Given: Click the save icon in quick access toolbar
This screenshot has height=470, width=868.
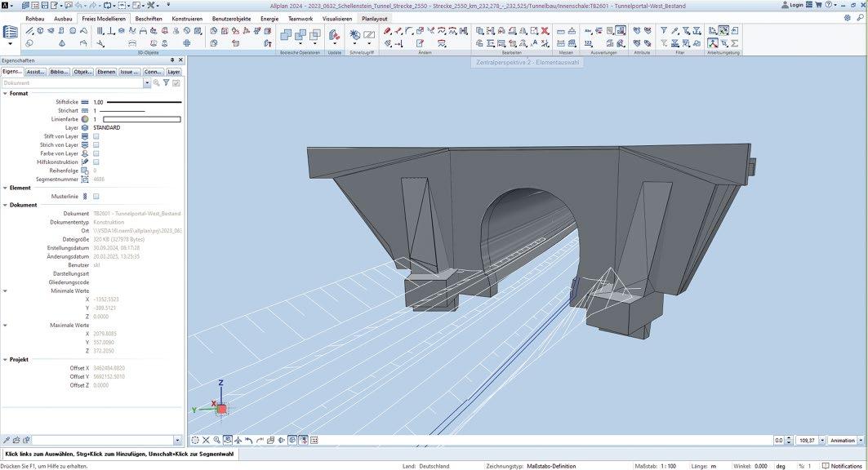Looking at the screenshot, I should (x=46, y=6).
